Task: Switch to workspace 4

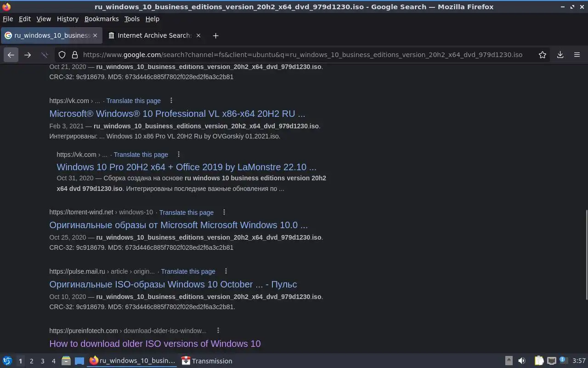Action: pos(53,361)
